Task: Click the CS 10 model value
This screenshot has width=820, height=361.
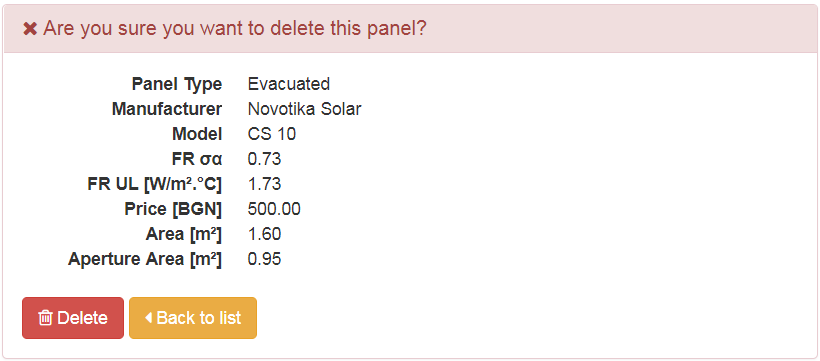Action: point(272,134)
